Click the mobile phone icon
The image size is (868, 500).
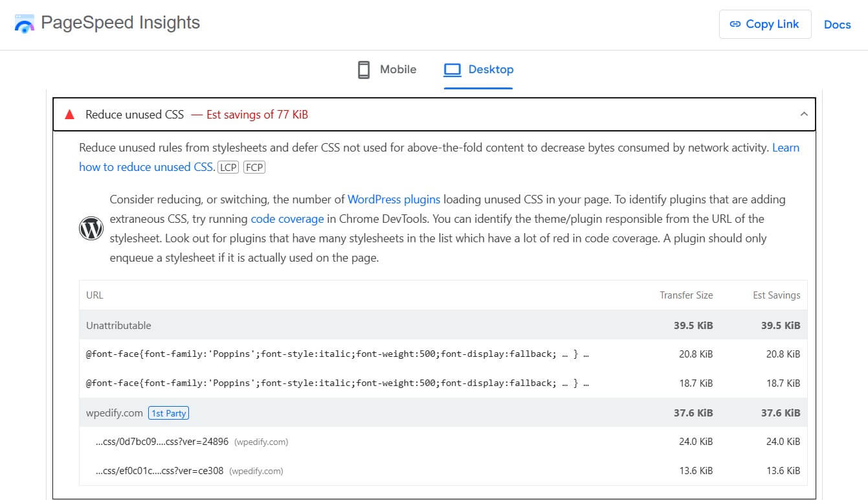tap(364, 69)
